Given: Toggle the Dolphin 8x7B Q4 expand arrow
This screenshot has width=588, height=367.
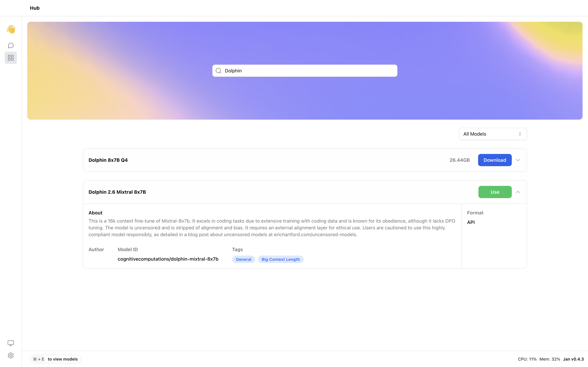Looking at the screenshot, I should [518, 160].
